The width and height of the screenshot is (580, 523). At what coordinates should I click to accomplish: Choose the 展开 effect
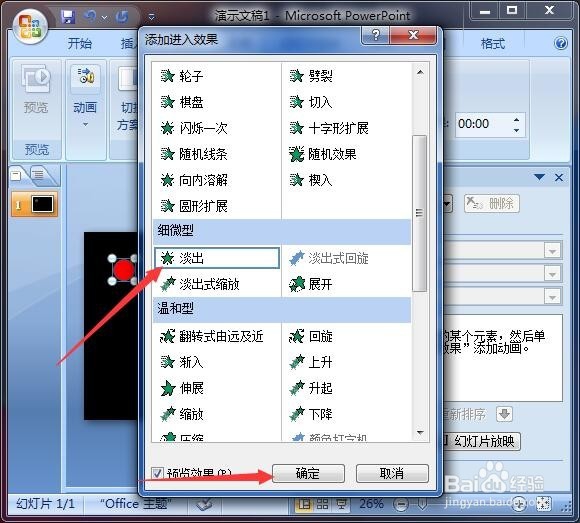click(311, 284)
